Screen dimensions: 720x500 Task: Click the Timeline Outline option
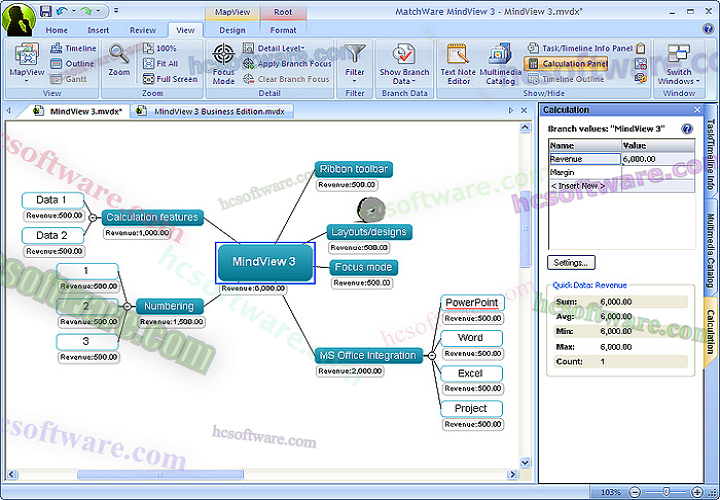[x=566, y=79]
